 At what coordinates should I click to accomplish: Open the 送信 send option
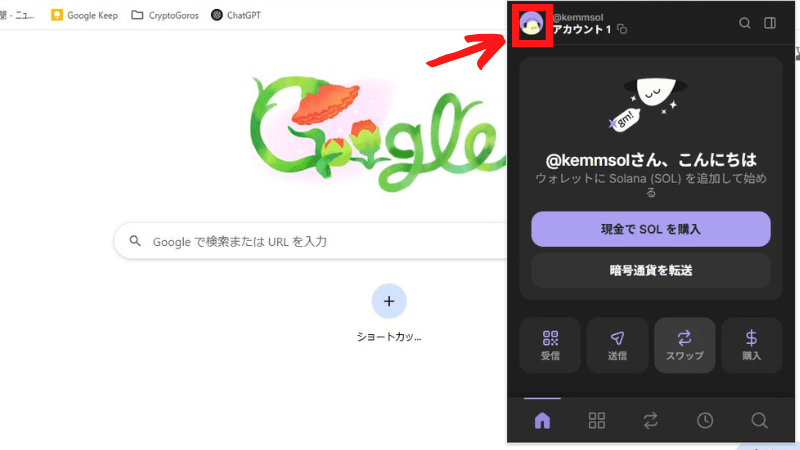617,345
